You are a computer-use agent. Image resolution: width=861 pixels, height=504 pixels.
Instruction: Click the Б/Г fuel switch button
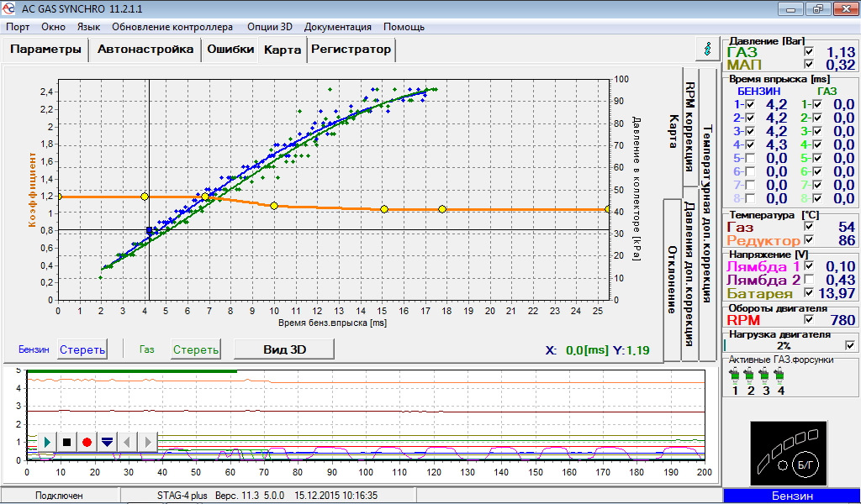(x=806, y=465)
